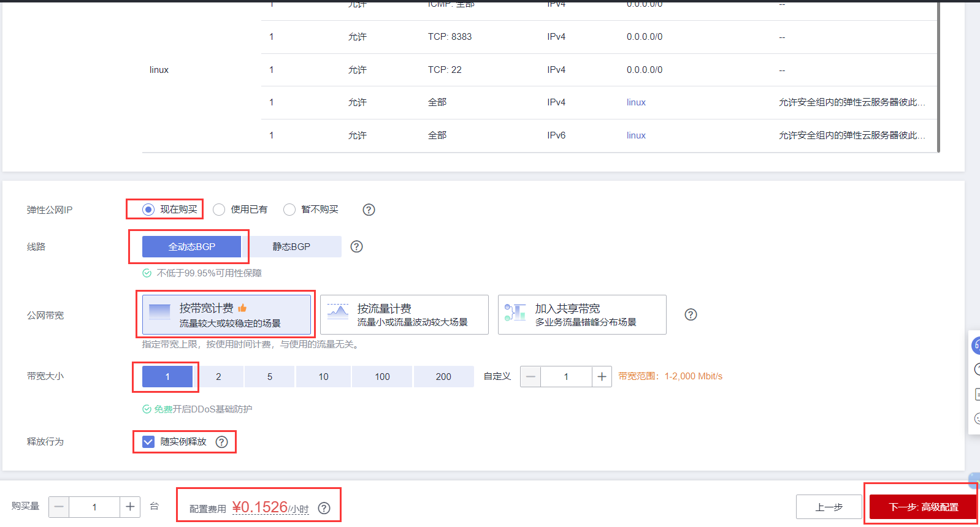
Task: Click the 按带宽计费 bandwidth bar icon
Action: coord(160,313)
